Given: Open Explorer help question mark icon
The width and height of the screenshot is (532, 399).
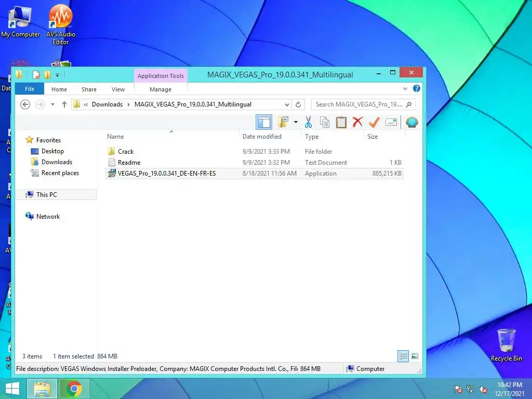Looking at the screenshot, I should 417,88.
